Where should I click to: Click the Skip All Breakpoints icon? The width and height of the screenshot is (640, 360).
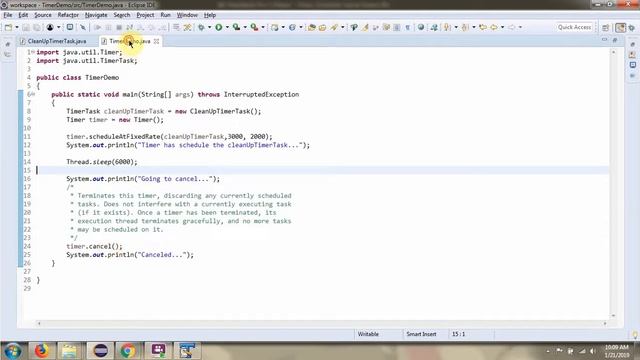point(83,27)
